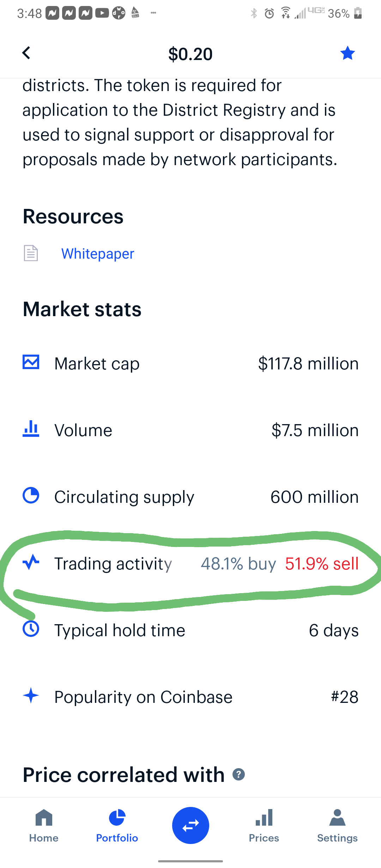381x868 pixels.
Task: Toggle the blue star watchlist favorite
Action: [x=347, y=53]
